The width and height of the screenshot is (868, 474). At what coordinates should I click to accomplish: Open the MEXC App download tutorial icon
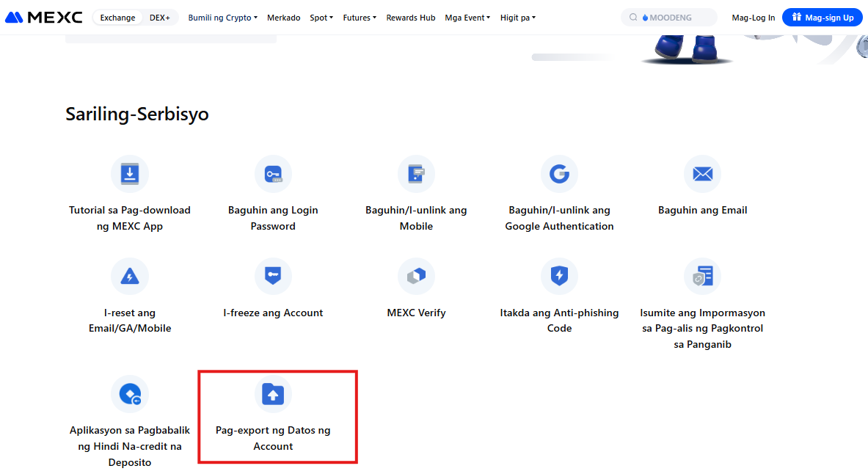[130, 174]
